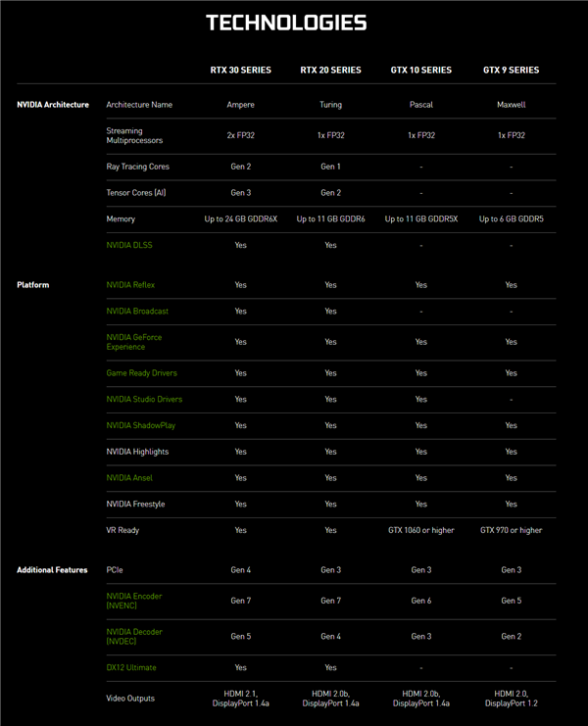Click Gen 2 in Ray Tracing Cores row

point(241,167)
